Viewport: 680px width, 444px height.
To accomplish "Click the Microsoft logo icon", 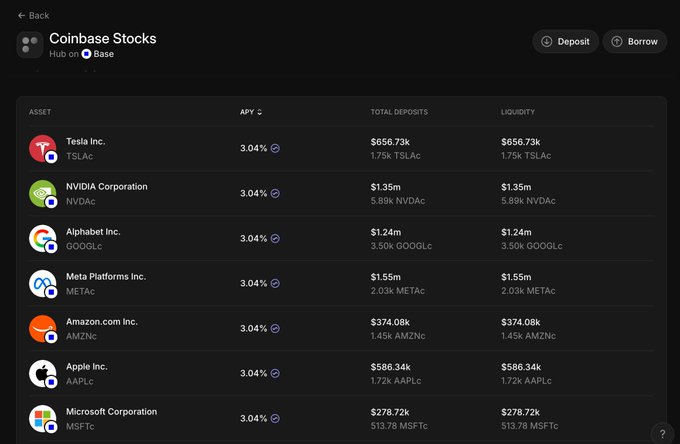I will [x=42, y=419].
